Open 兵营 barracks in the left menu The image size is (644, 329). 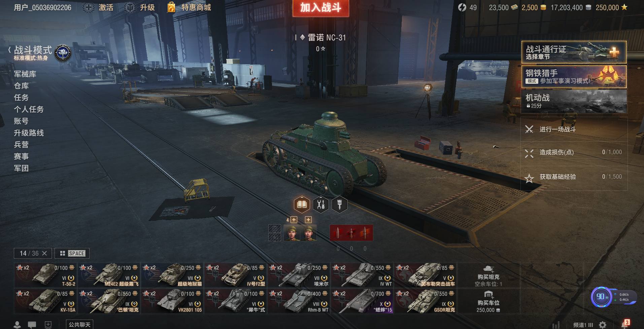pos(21,145)
